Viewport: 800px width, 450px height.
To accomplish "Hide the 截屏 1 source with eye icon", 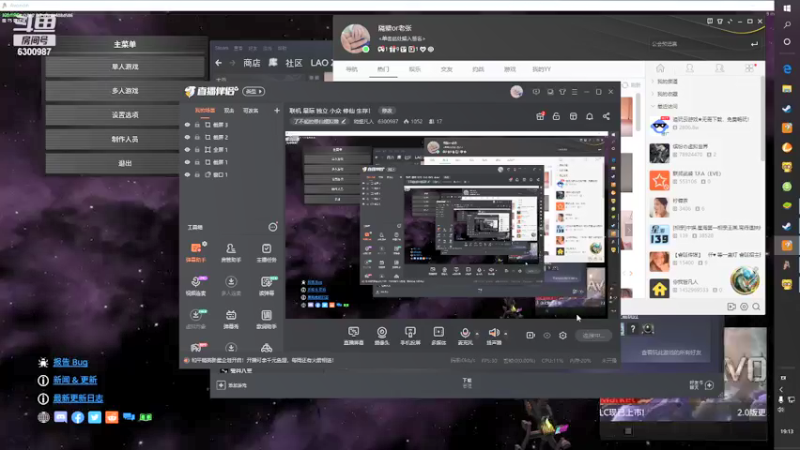I will pyautogui.click(x=187, y=162).
